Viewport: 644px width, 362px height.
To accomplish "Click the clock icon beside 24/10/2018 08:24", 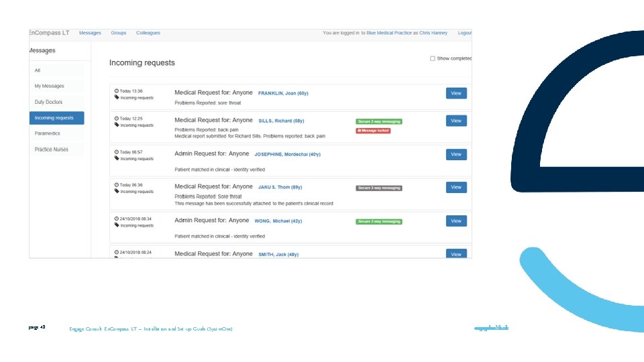I will tap(117, 253).
